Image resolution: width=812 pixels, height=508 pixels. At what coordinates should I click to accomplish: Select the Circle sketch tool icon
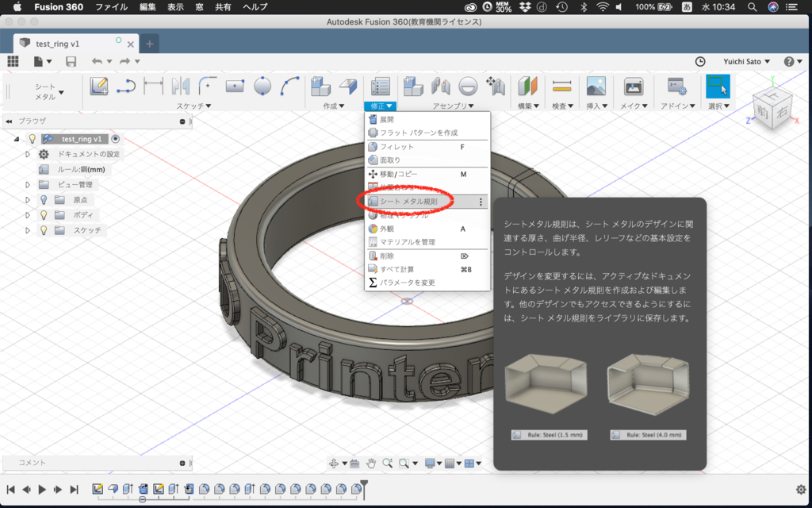pos(262,86)
